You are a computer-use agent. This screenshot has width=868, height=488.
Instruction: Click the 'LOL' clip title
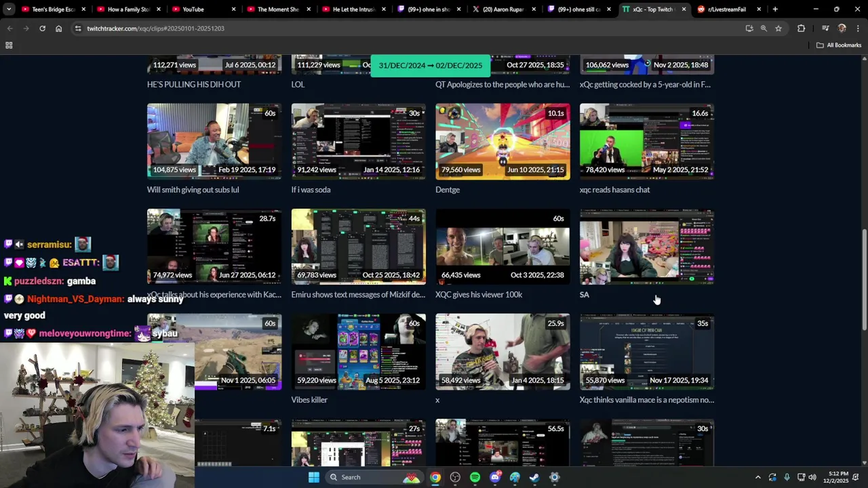pyautogui.click(x=298, y=85)
